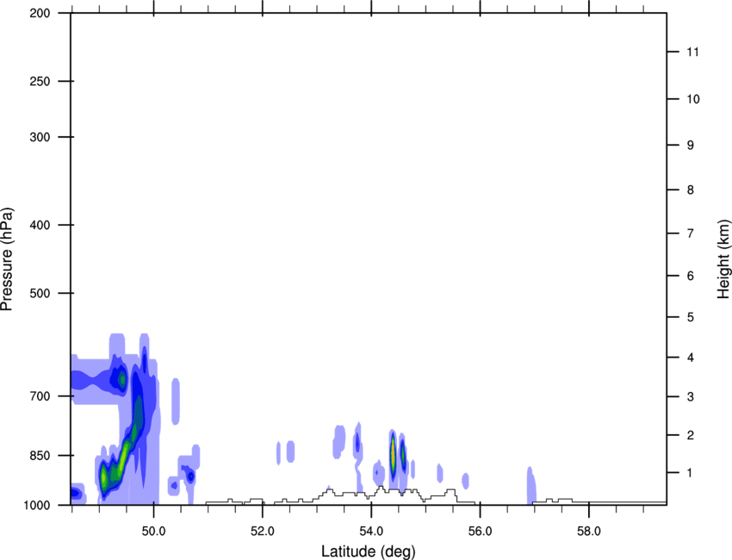Image resolution: width=732 pixels, height=560 pixels.
Task: Pick the 2 km height label
Action: pos(691,435)
